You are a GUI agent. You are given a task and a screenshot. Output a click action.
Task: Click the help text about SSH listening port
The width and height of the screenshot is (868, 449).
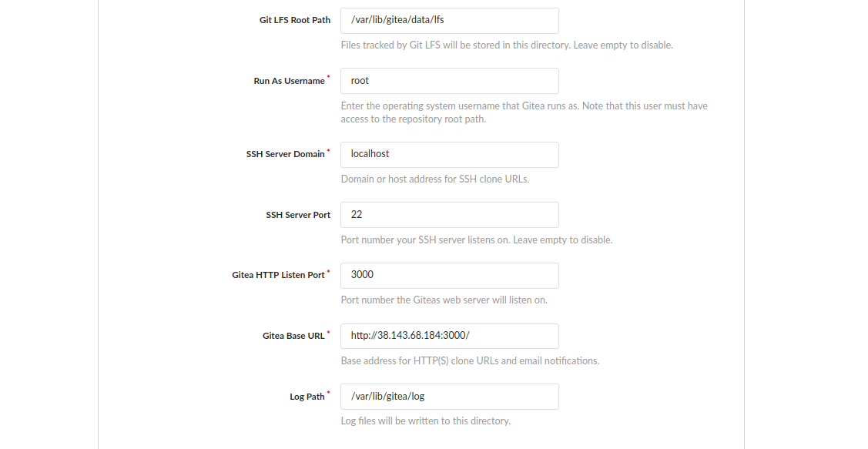tap(476, 240)
